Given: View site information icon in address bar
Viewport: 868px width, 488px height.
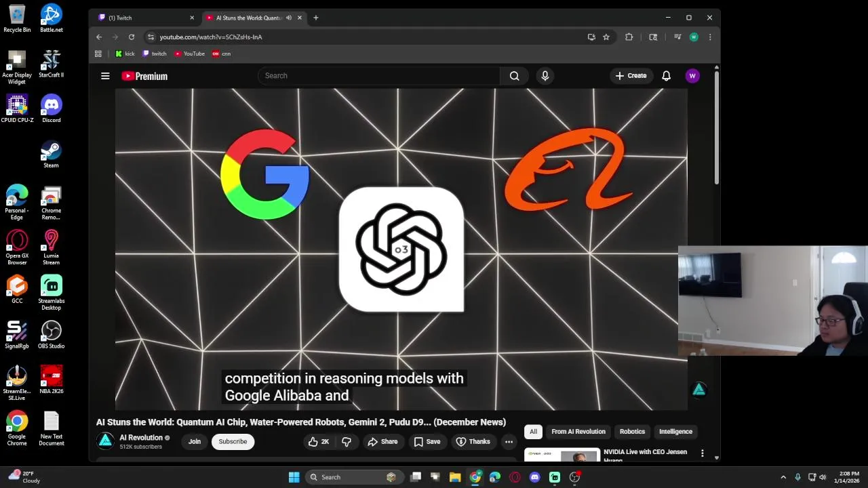Looking at the screenshot, I should pyautogui.click(x=151, y=37).
